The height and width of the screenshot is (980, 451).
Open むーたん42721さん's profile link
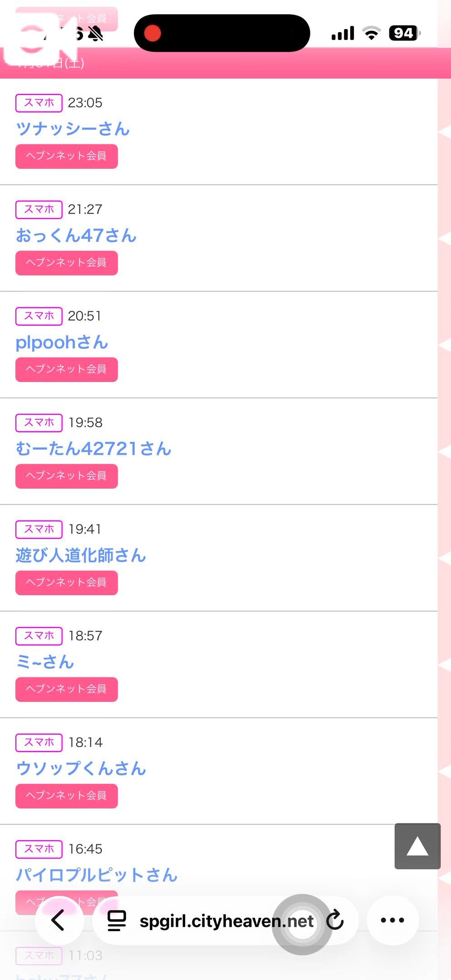coord(93,449)
